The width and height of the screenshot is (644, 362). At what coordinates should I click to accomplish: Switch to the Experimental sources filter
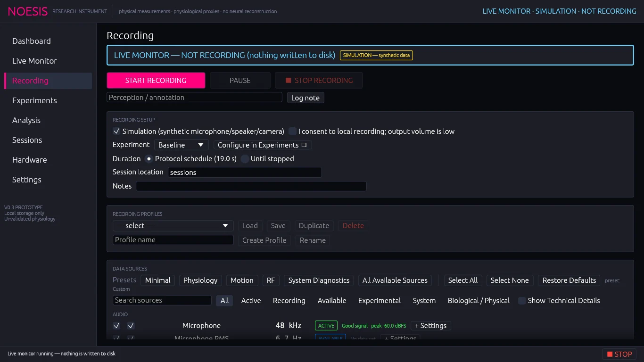[x=380, y=301]
